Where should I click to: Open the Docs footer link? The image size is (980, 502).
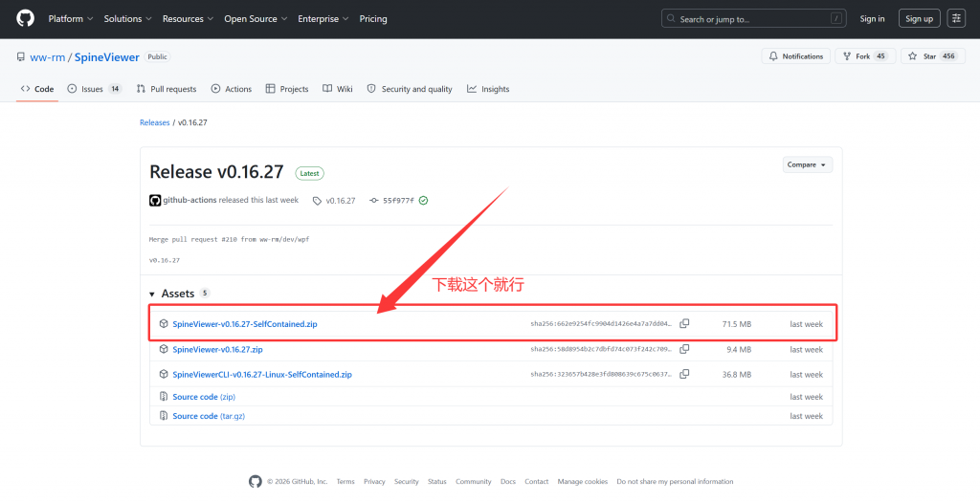[x=508, y=481]
